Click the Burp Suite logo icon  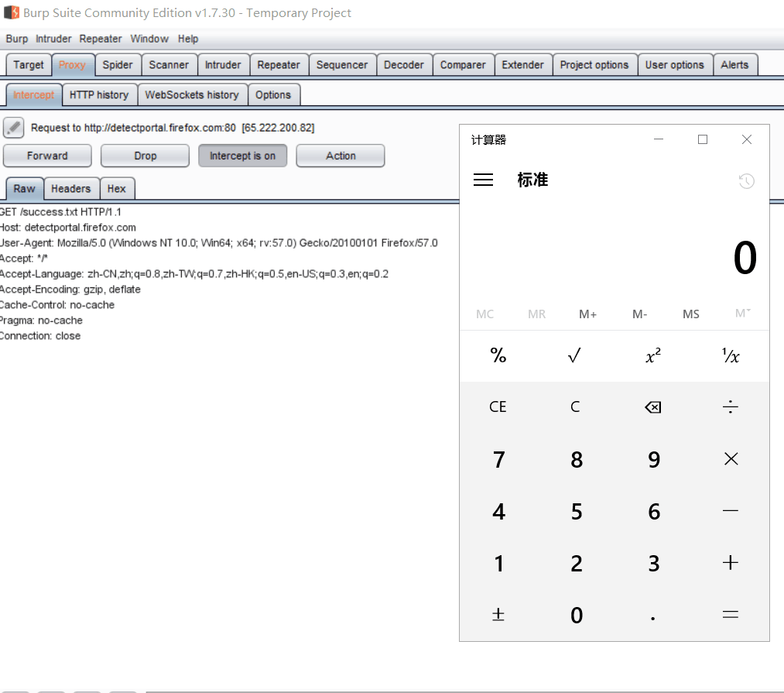click(11, 12)
